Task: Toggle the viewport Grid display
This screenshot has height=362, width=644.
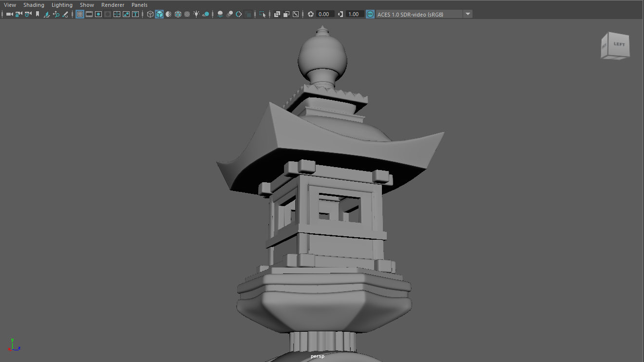Action: click(80, 14)
